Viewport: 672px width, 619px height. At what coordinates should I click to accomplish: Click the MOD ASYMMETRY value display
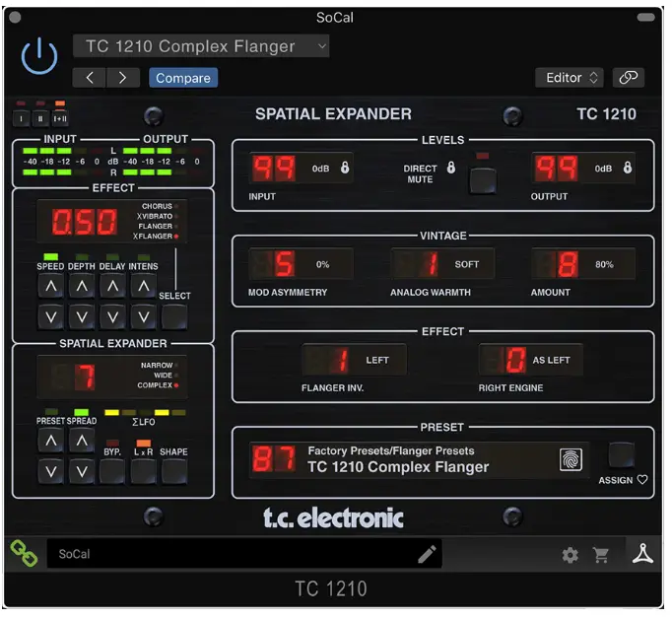pos(302,264)
